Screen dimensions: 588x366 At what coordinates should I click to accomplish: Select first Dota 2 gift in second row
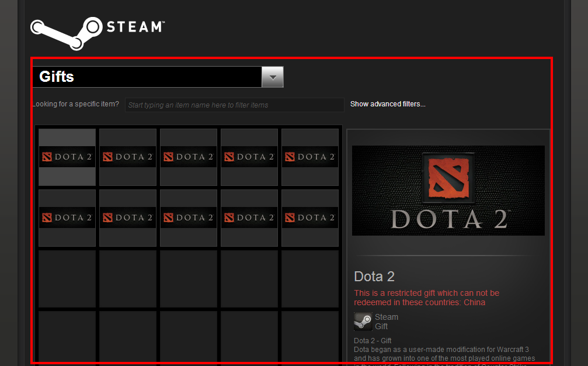67,217
